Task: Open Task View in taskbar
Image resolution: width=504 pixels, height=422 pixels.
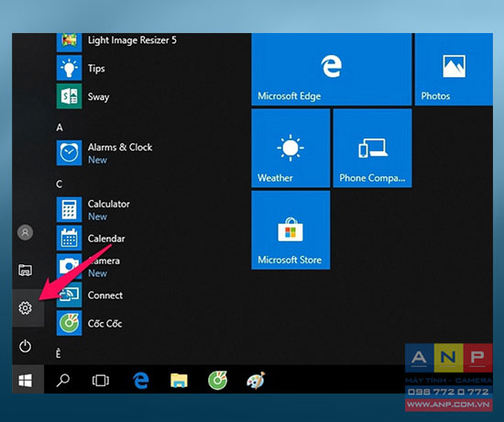Action: coord(101,381)
